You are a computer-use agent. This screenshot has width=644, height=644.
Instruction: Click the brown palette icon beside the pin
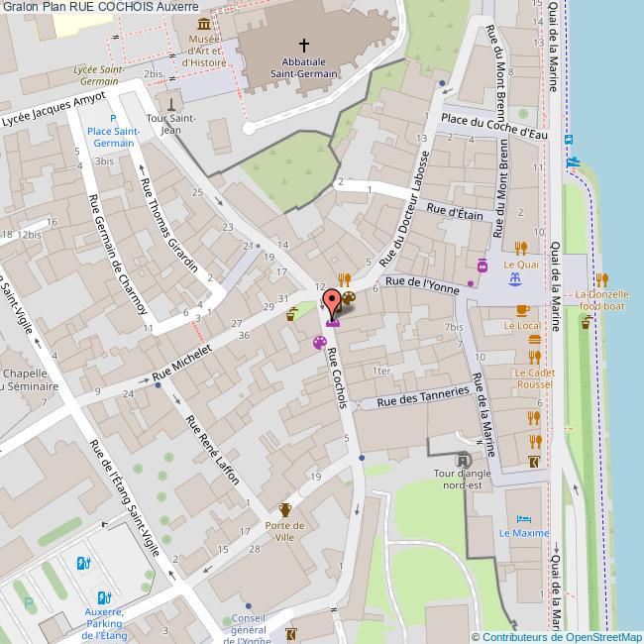tap(349, 296)
